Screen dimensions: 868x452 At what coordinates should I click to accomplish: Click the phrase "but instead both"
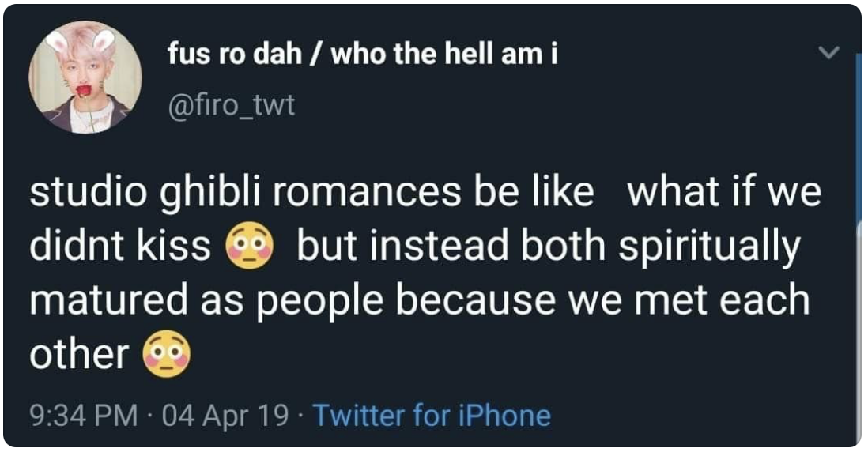pyautogui.click(x=451, y=247)
